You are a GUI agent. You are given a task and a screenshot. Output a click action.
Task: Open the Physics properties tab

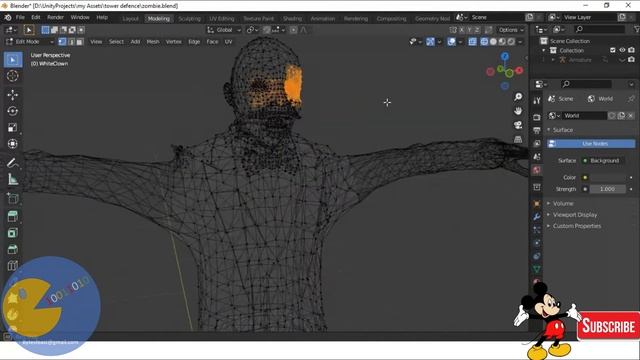(x=537, y=243)
